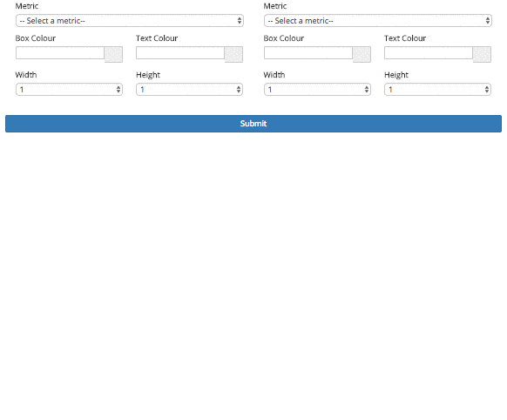Open the left Metric dropdown
This screenshot has width=507, height=420.
pos(129,21)
